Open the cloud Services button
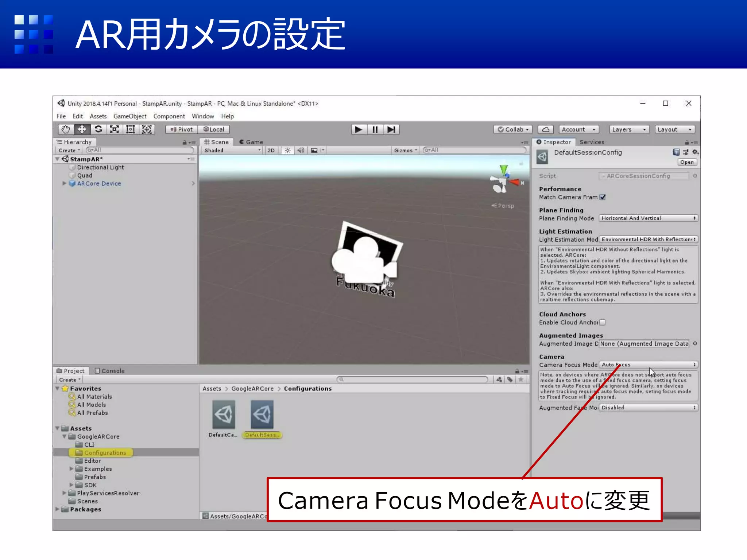747x560 pixels. [546, 129]
